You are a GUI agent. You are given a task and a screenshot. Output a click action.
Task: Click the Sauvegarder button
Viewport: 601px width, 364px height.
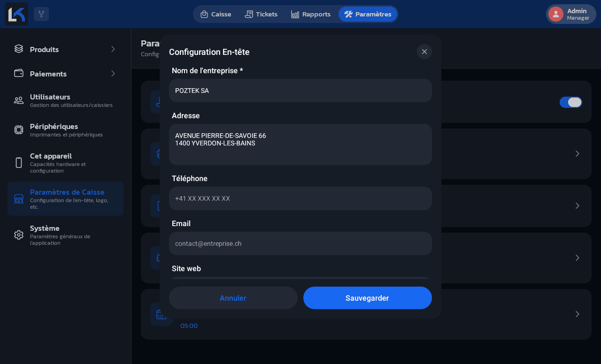point(368,298)
